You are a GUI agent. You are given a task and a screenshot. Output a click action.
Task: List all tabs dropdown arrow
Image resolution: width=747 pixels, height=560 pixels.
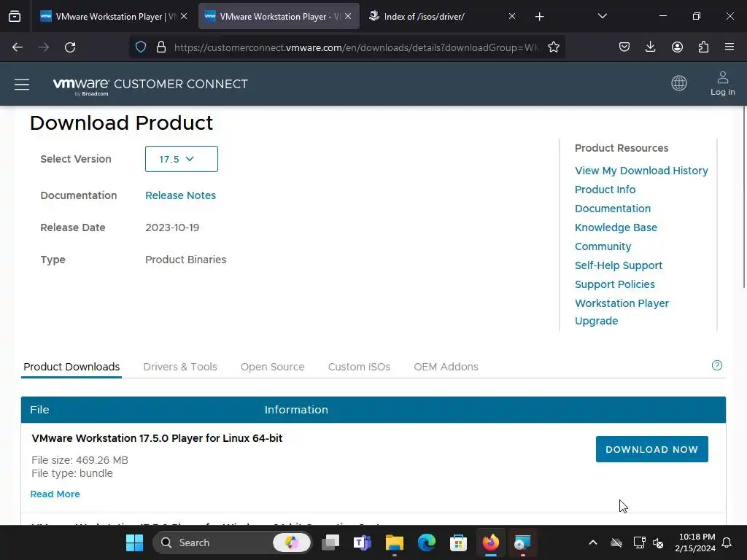602,17
